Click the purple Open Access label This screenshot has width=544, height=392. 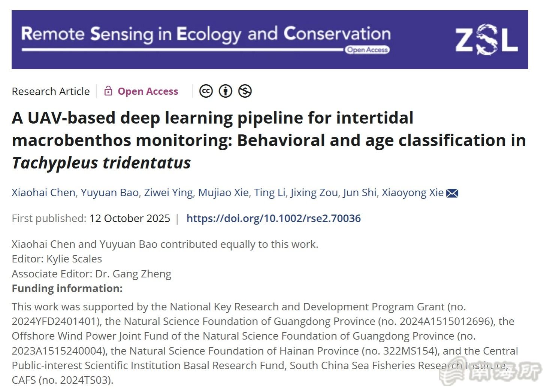point(148,91)
